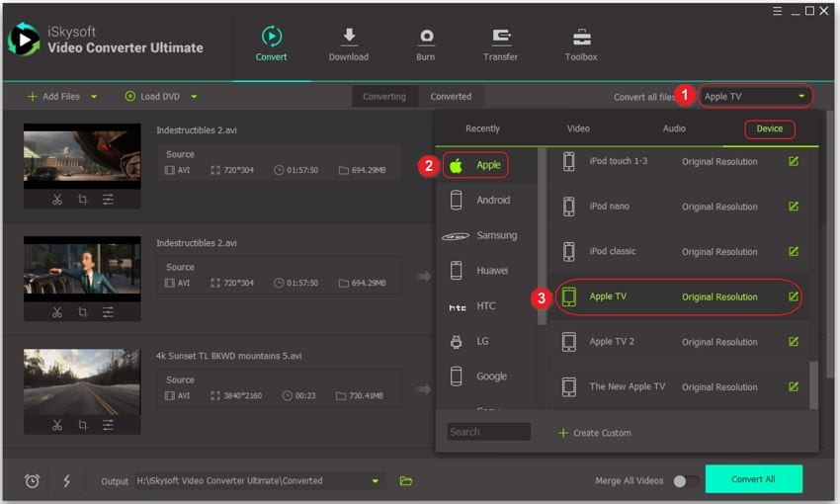Open the Burn section
The width and height of the screenshot is (840, 504).
(x=426, y=43)
